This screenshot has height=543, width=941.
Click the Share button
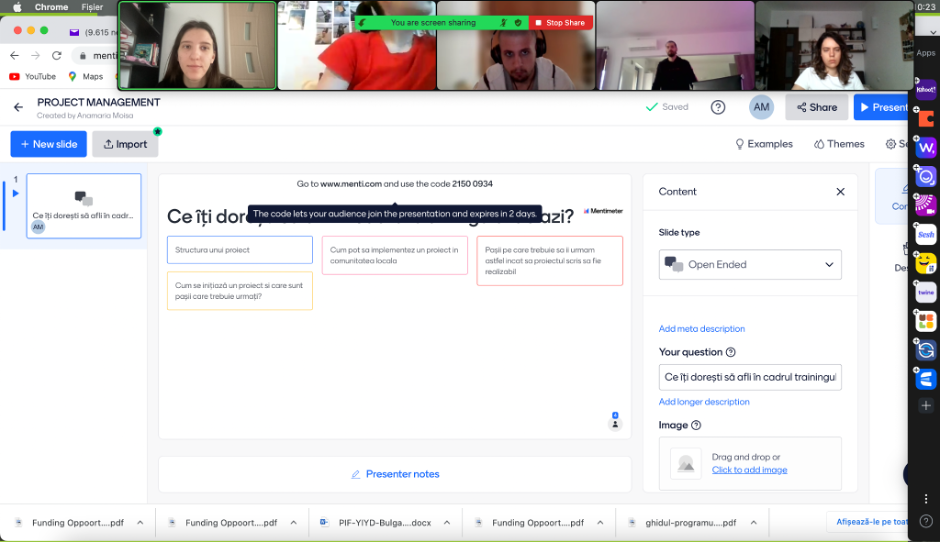click(816, 107)
